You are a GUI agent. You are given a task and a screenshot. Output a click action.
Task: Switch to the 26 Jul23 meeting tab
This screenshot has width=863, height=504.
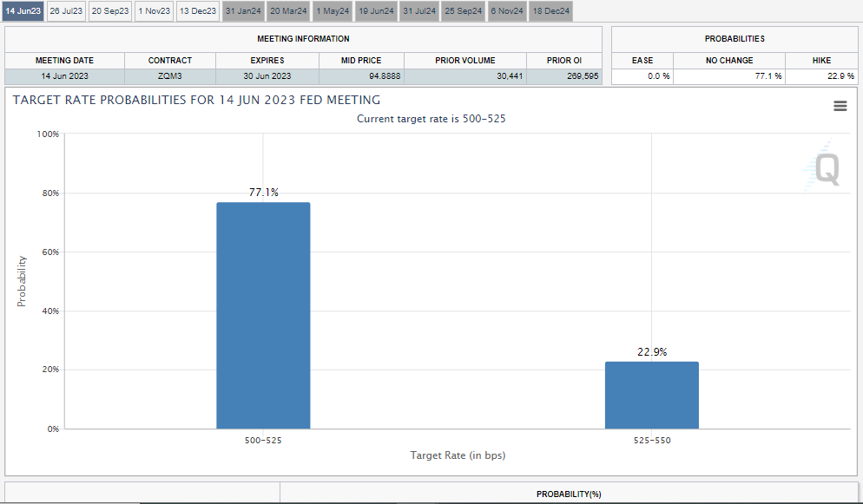click(x=66, y=11)
